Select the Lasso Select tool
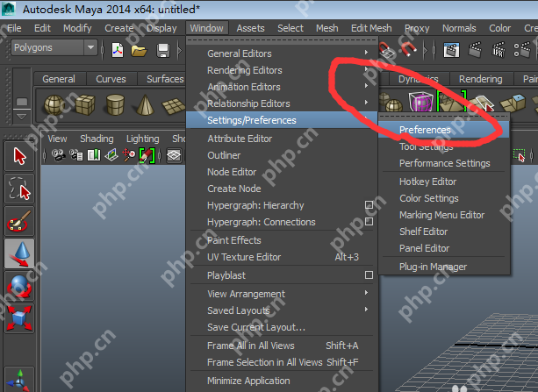Image resolution: width=538 pixels, height=392 pixels. (19, 189)
